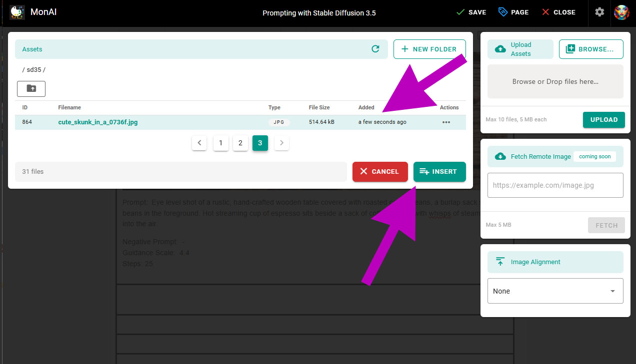Click the next page right chevron

281,143
